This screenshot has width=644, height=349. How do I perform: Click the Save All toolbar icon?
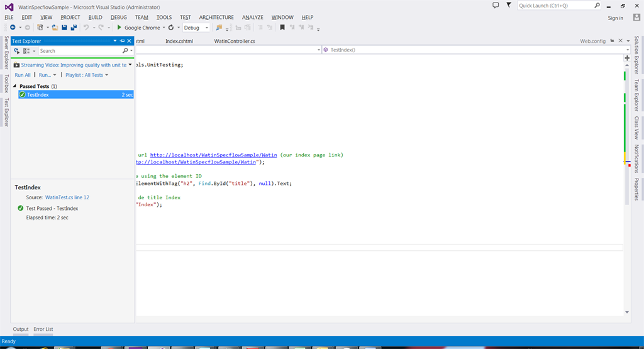[x=74, y=28]
